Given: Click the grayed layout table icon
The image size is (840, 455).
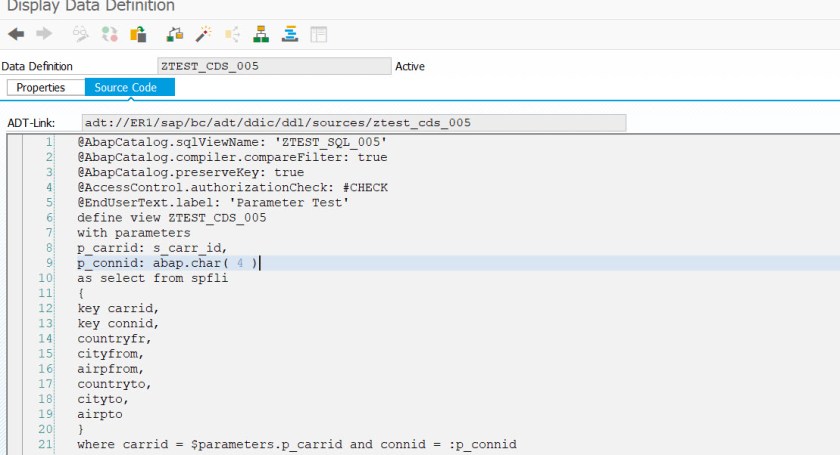Looking at the screenshot, I should [318, 34].
